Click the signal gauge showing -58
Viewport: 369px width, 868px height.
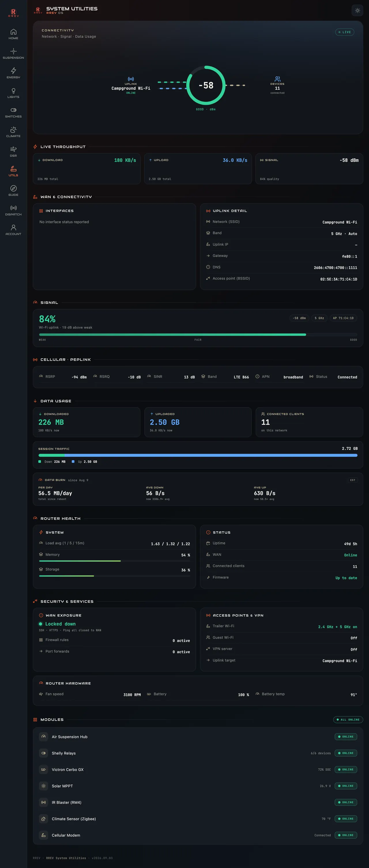click(x=206, y=85)
